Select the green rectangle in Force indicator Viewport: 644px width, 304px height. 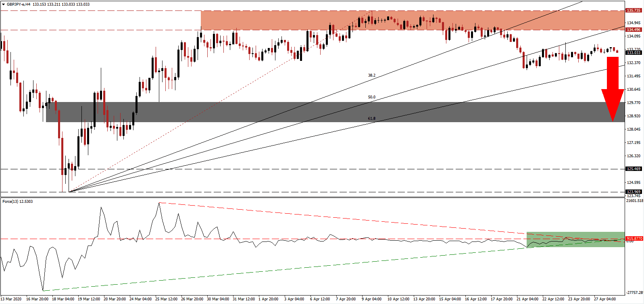pyautogui.click(x=575, y=239)
